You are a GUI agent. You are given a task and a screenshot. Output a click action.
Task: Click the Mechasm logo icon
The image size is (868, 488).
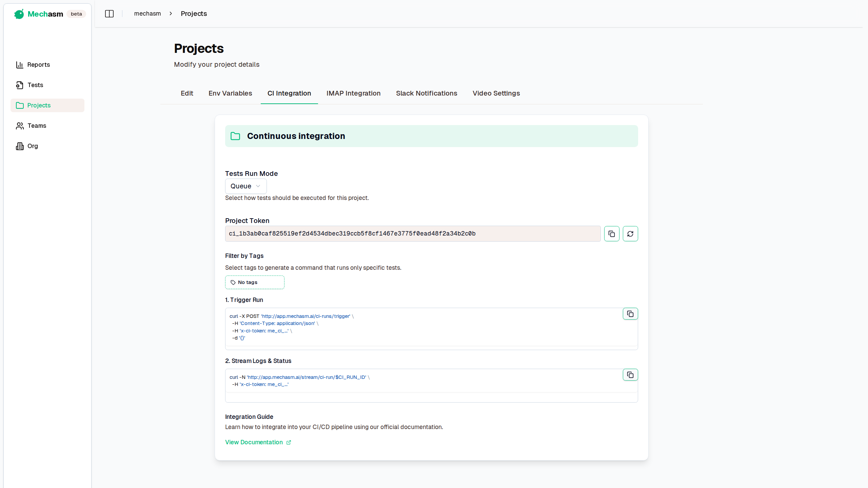(x=19, y=14)
